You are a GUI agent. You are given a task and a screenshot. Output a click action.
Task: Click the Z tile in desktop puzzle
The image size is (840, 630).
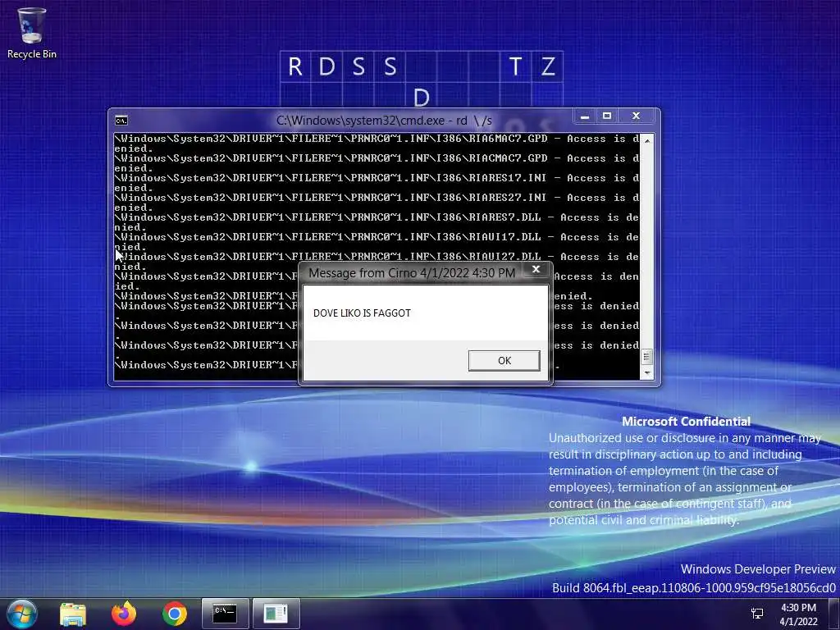[547, 67]
